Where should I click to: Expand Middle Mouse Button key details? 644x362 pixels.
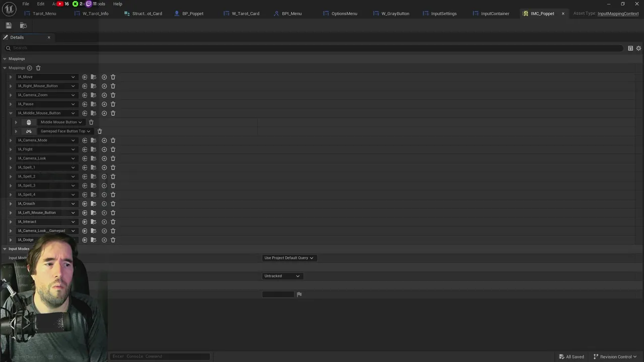tap(16, 122)
